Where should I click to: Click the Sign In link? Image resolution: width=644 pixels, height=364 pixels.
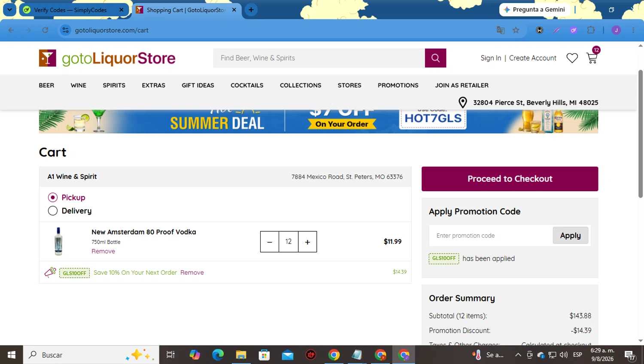[491, 58]
